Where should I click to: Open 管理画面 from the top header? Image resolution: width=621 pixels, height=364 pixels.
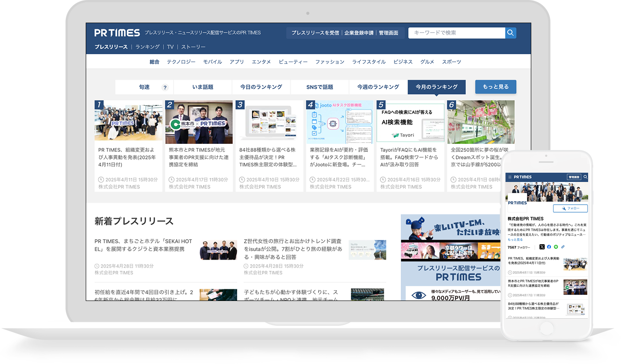tap(388, 32)
